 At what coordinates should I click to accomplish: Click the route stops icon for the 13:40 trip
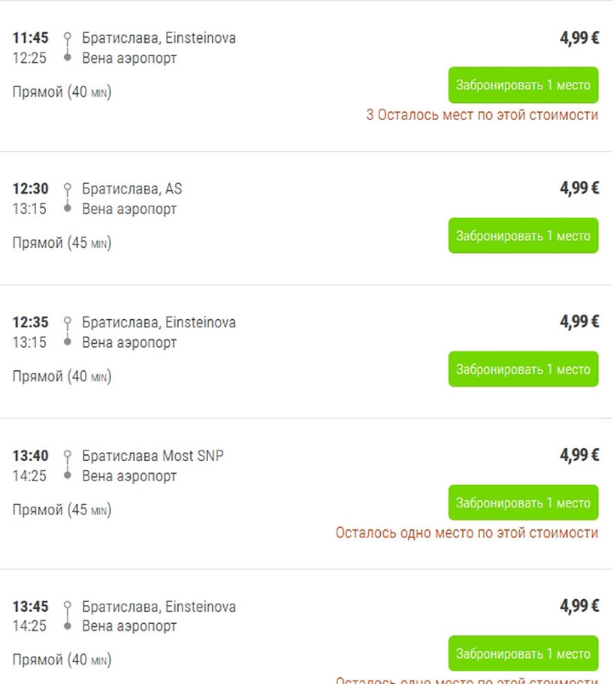tap(68, 466)
